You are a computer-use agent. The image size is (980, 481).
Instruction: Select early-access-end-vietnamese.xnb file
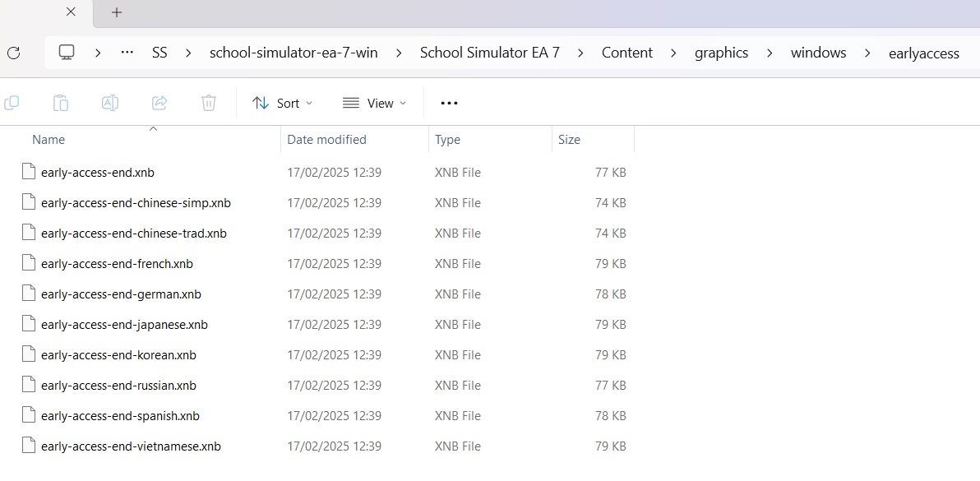[x=131, y=446]
